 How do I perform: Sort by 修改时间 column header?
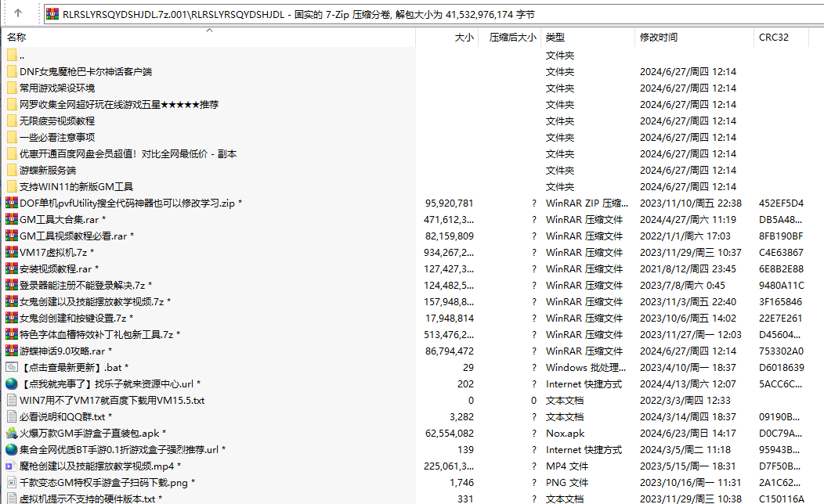658,38
